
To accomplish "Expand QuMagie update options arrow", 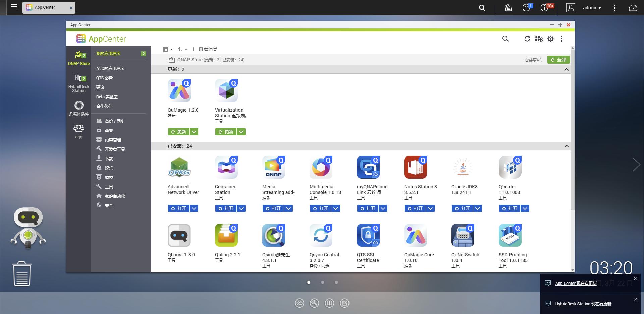I will click(x=194, y=132).
